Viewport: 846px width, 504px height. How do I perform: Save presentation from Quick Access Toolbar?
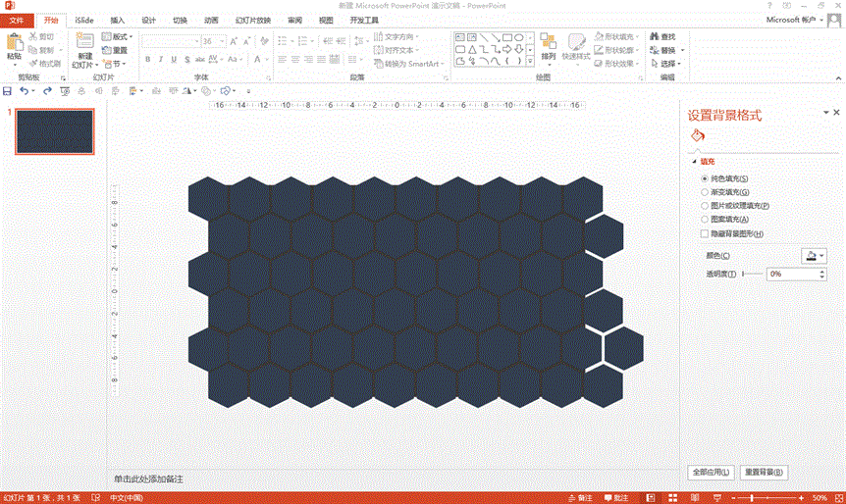tap(8, 91)
